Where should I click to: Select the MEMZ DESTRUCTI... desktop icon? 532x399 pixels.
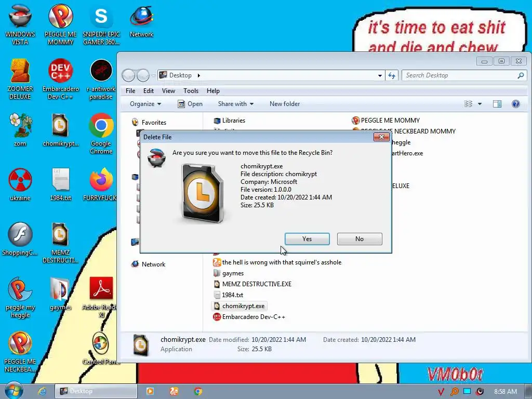click(x=60, y=243)
